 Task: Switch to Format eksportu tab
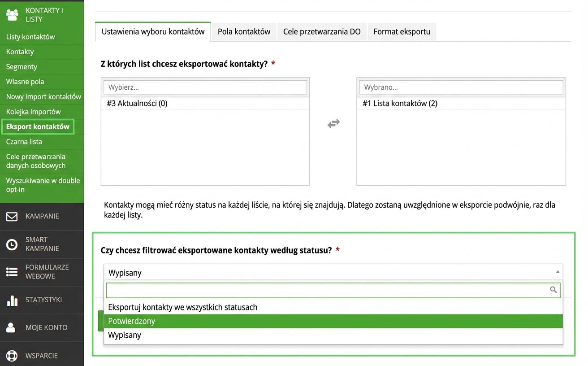tap(402, 31)
